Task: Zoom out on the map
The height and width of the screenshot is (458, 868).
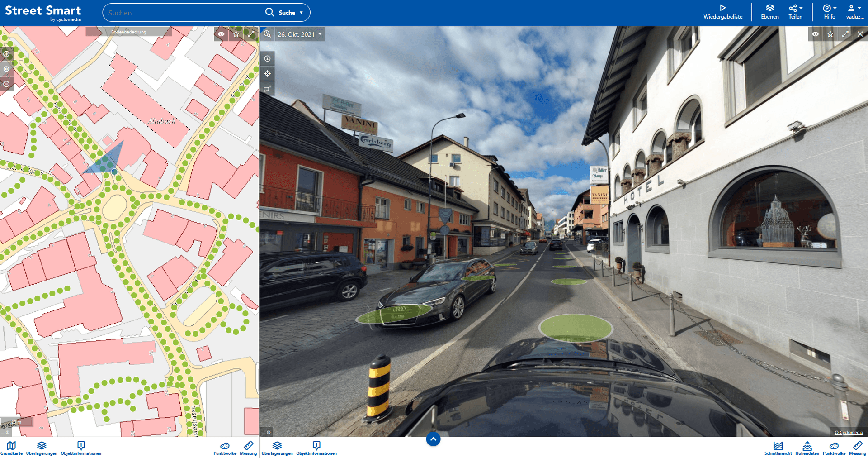Action: click(x=6, y=84)
